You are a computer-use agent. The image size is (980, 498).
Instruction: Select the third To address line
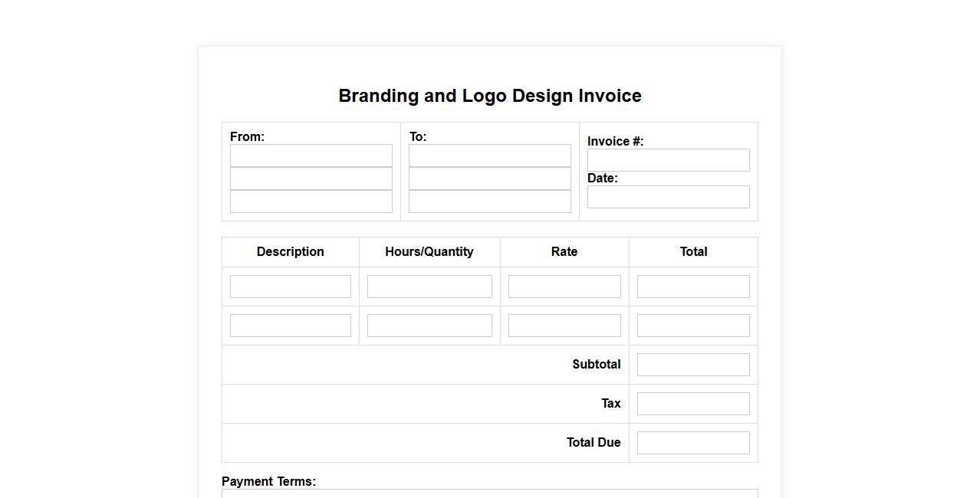(489, 201)
